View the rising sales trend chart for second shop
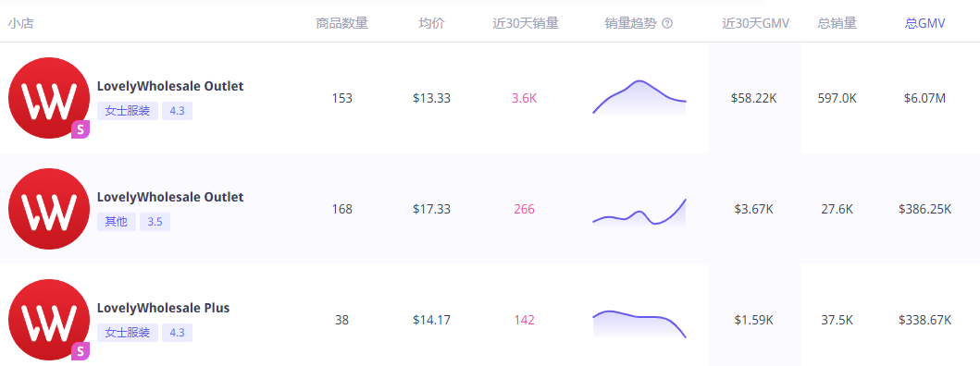 pos(639,212)
